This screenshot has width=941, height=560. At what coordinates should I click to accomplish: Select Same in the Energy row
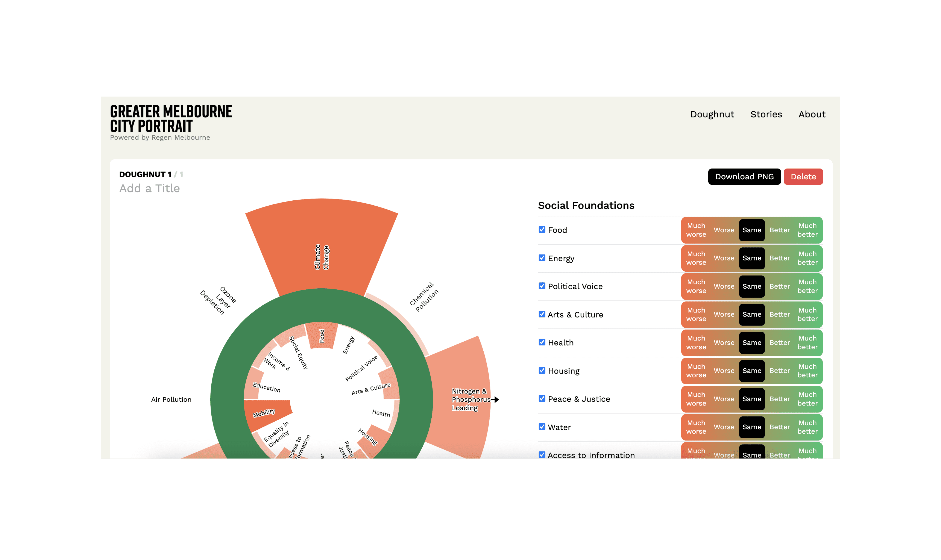click(752, 258)
